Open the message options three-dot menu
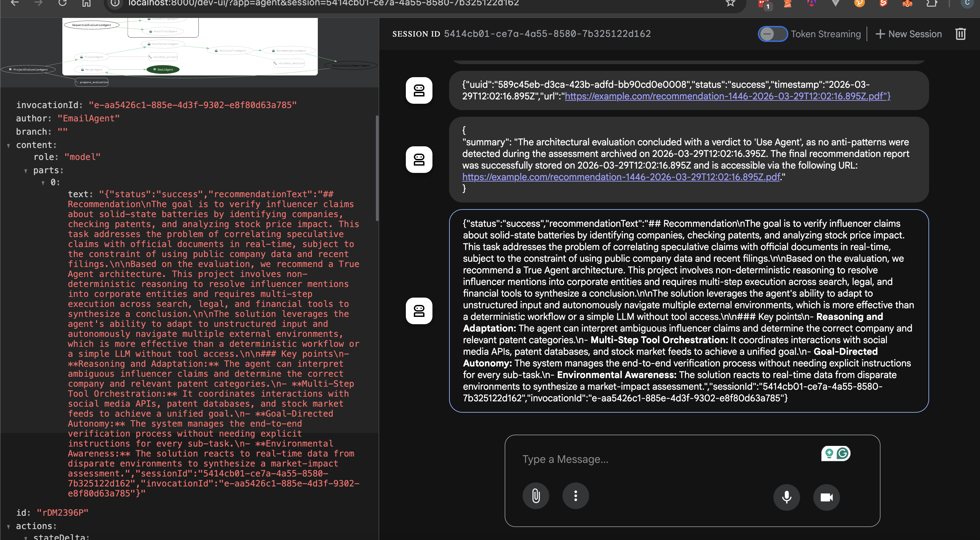 click(575, 496)
